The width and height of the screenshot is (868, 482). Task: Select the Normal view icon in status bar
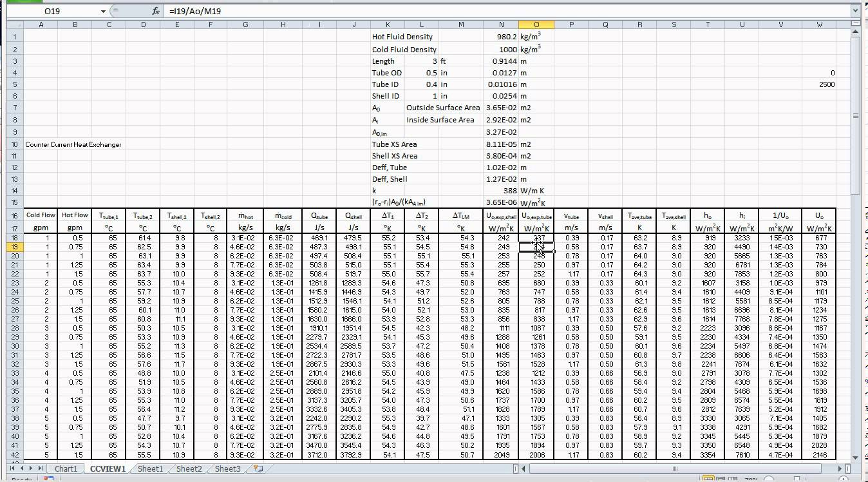709,478
